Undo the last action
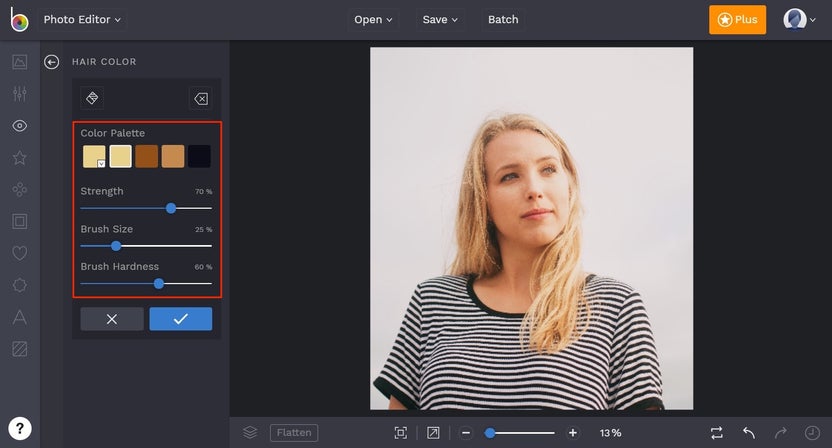 pos(749,433)
